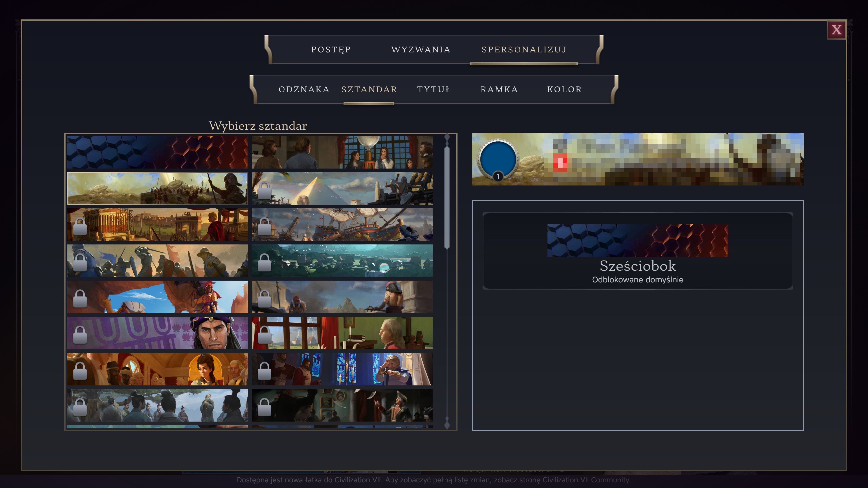Image resolution: width=868 pixels, height=488 pixels.
Task: Open the Odznaka sub-tab
Action: pos(304,89)
